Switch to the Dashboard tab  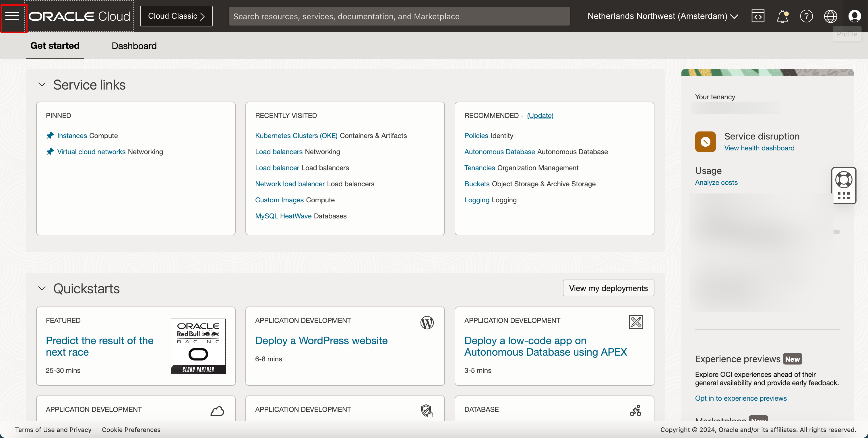pyautogui.click(x=134, y=46)
